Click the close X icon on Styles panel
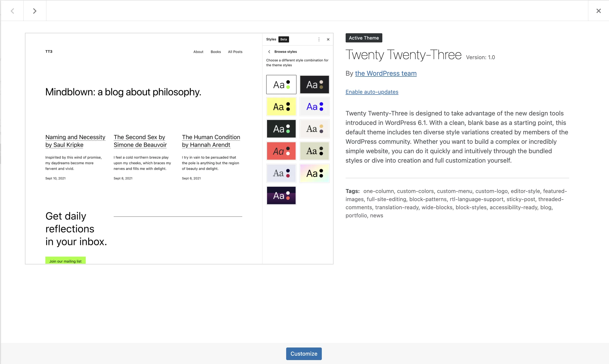The image size is (609, 364). pyautogui.click(x=328, y=39)
